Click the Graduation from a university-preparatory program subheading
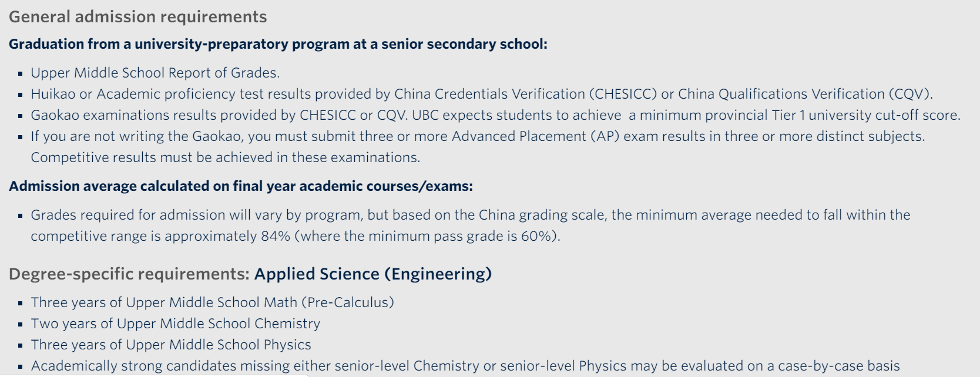 point(277,44)
